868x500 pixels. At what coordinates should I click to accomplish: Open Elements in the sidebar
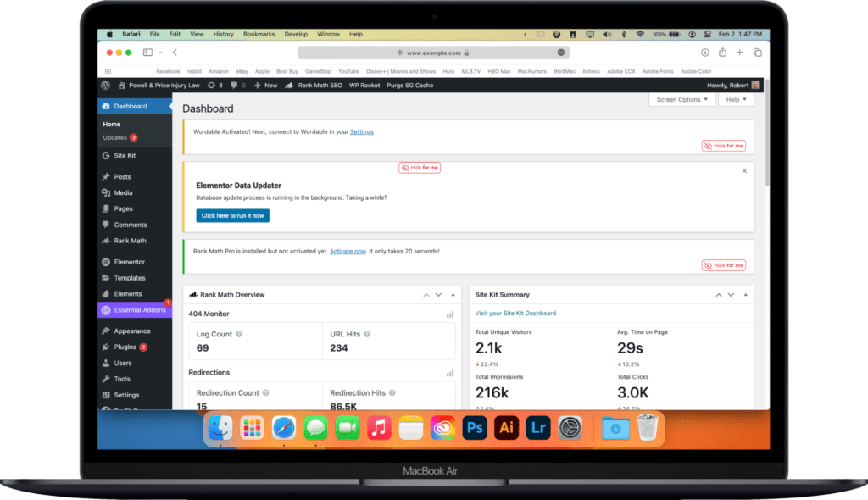pos(135,294)
